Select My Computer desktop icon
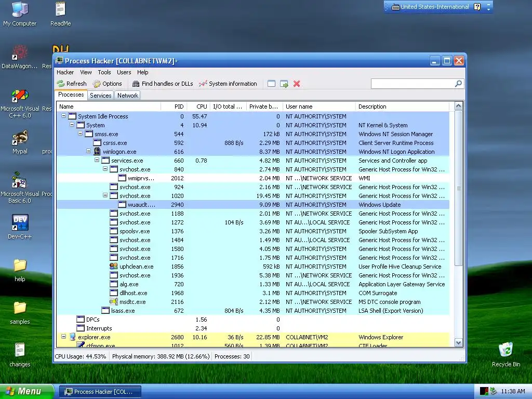The width and height of the screenshot is (532, 399). pyautogui.click(x=20, y=14)
